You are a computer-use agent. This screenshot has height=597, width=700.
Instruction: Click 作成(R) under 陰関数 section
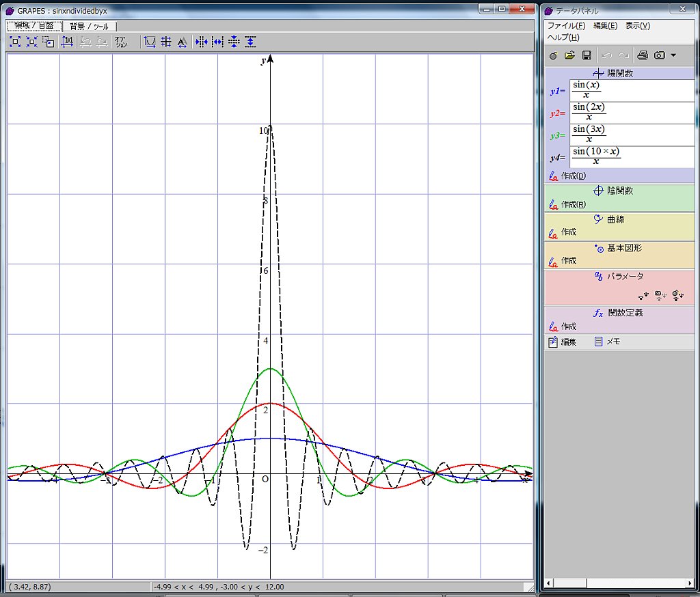point(573,205)
